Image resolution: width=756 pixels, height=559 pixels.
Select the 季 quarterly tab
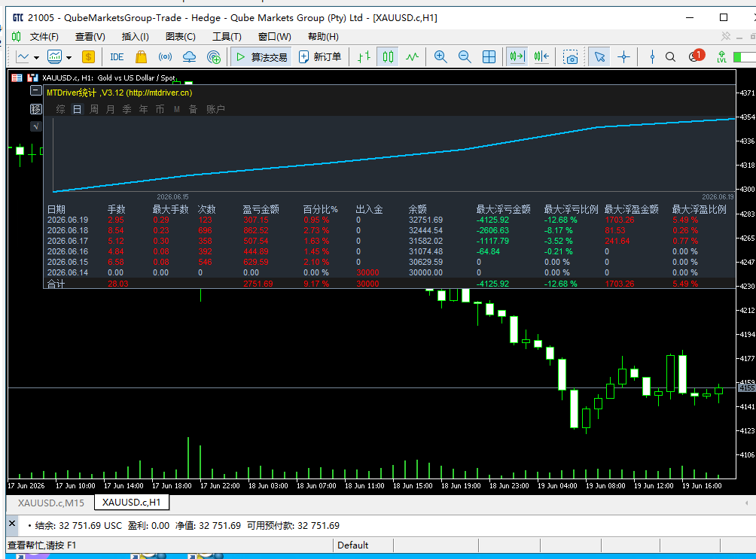point(127,109)
